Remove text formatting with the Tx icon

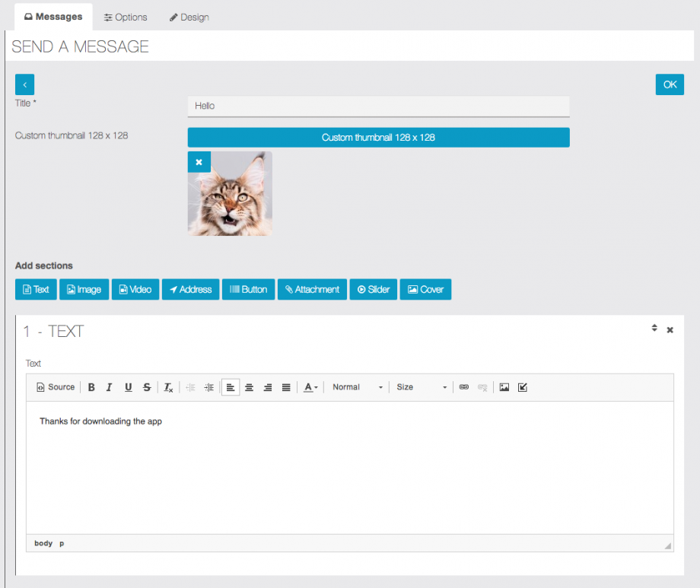(x=167, y=387)
